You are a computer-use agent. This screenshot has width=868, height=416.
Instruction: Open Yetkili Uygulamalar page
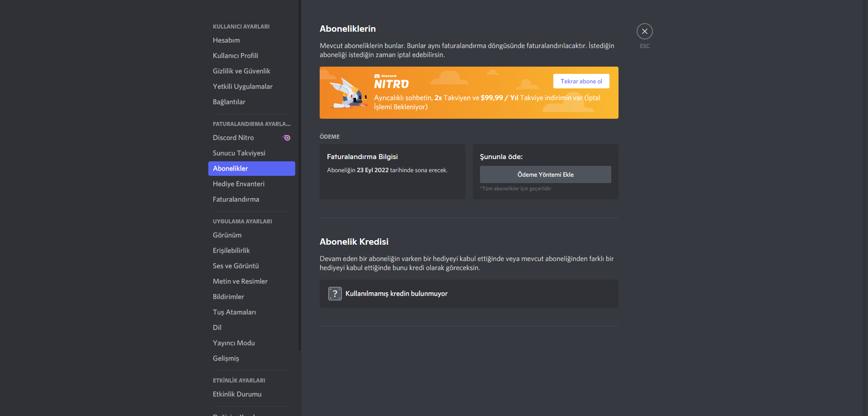pos(251,87)
